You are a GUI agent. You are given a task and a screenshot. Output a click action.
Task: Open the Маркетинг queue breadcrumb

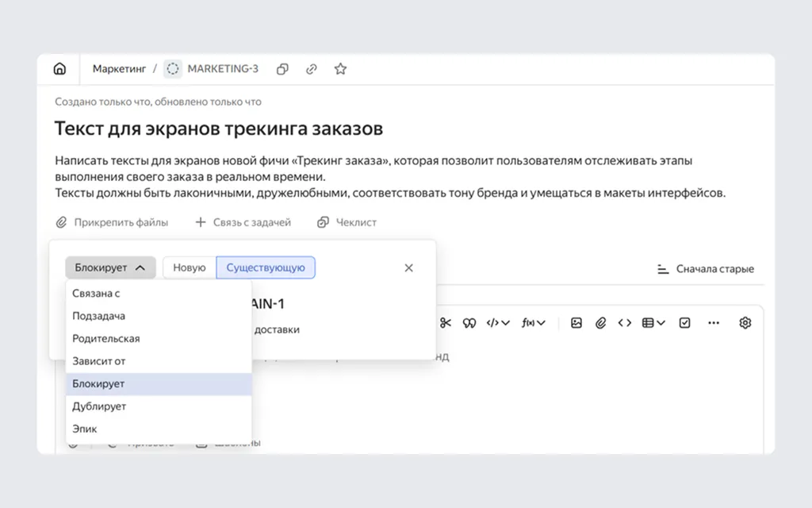[x=119, y=68]
